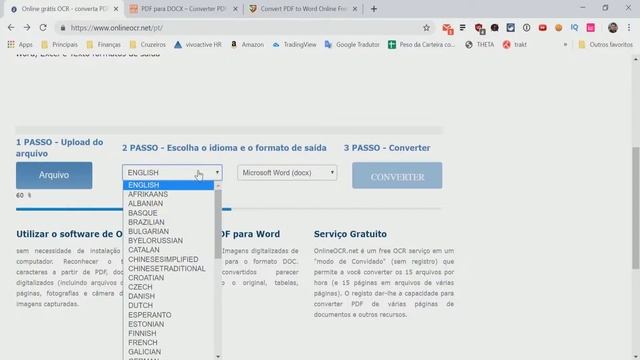This screenshot has width=640, height=360.
Task: Open the Cruzeiros bookmarks folder
Action: coord(147,44)
